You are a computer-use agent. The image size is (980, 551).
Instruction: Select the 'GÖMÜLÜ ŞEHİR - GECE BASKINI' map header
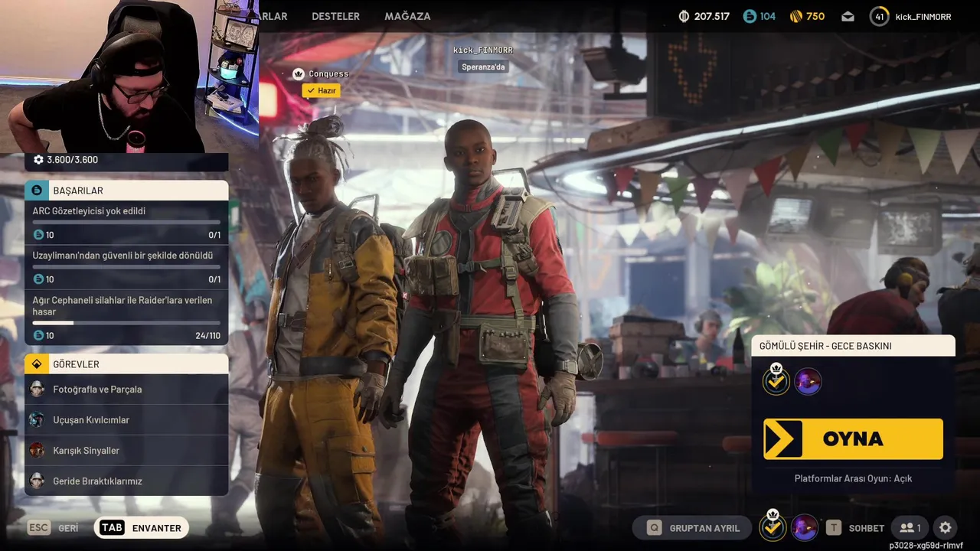[853, 346]
